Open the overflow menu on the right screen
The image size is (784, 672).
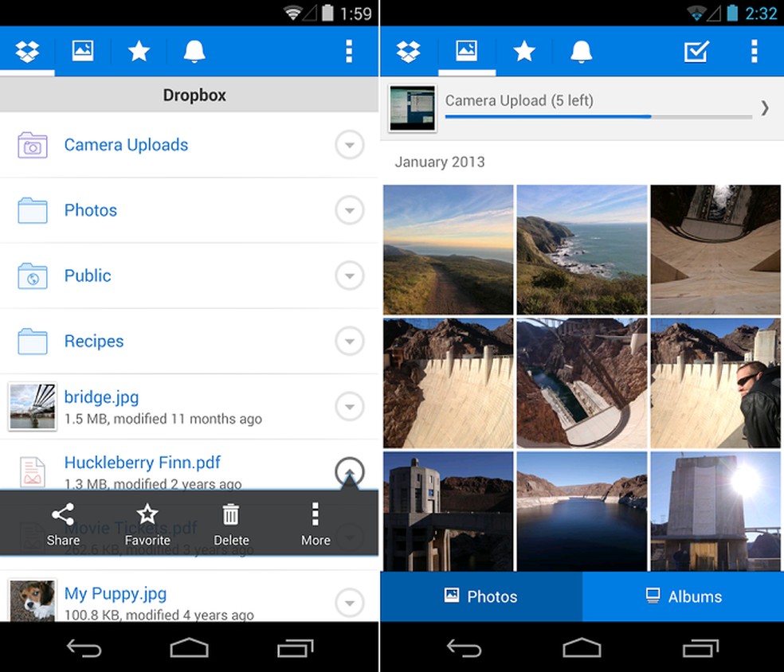pyautogui.click(x=754, y=51)
